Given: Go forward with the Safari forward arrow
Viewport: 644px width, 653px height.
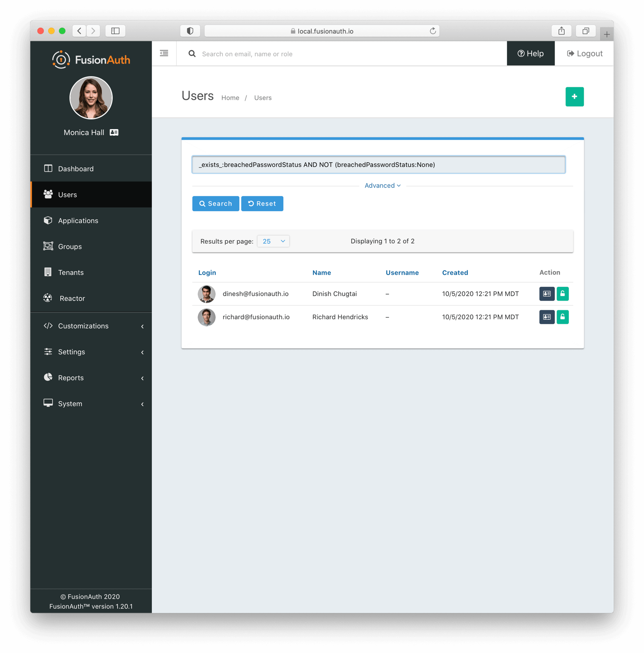Looking at the screenshot, I should [x=93, y=31].
